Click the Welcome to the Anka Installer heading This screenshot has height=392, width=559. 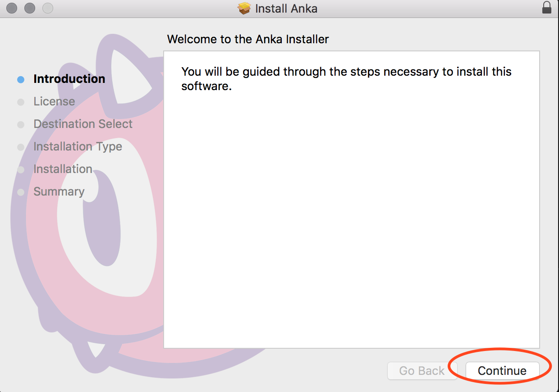pos(248,39)
